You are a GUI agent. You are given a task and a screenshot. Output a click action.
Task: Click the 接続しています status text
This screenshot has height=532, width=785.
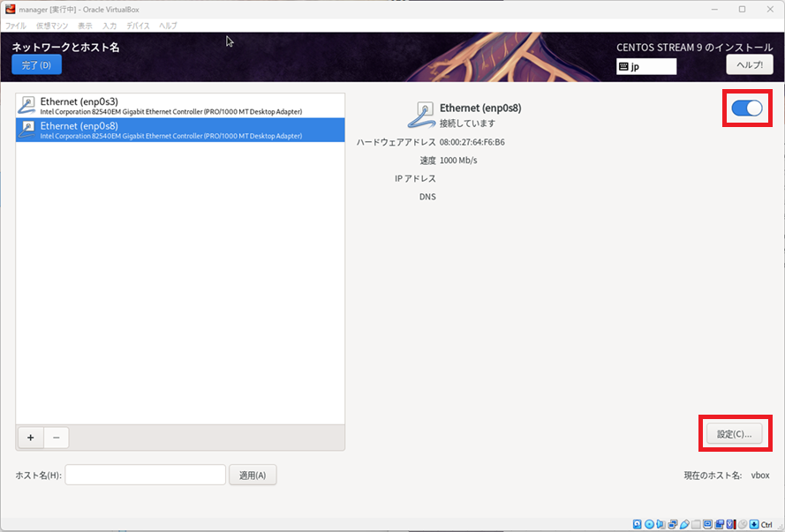[x=468, y=123]
